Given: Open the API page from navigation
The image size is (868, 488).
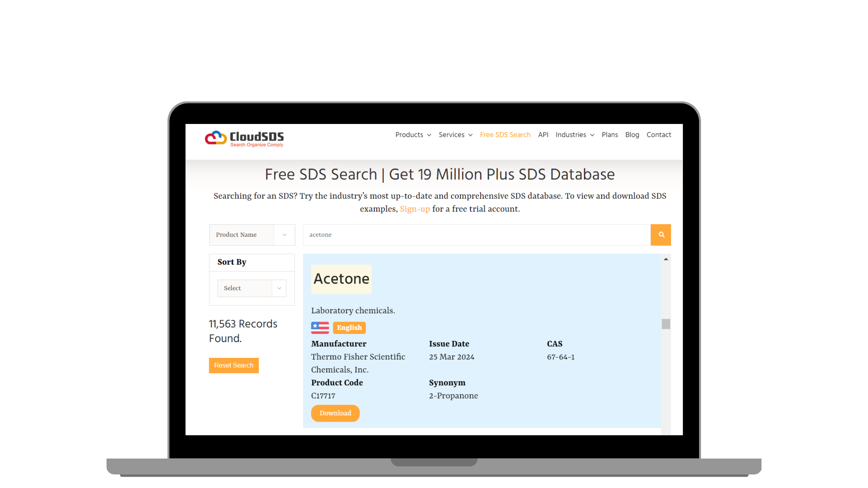Looking at the screenshot, I should click(x=543, y=135).
